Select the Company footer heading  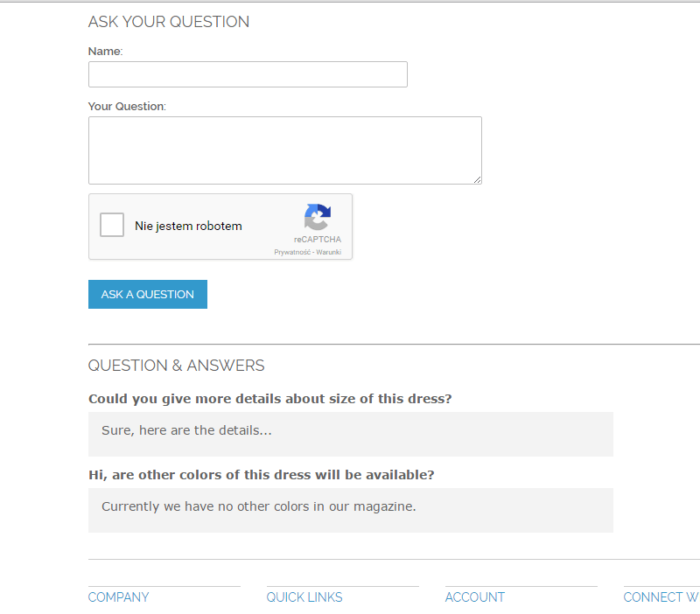[x=119, y=597]
